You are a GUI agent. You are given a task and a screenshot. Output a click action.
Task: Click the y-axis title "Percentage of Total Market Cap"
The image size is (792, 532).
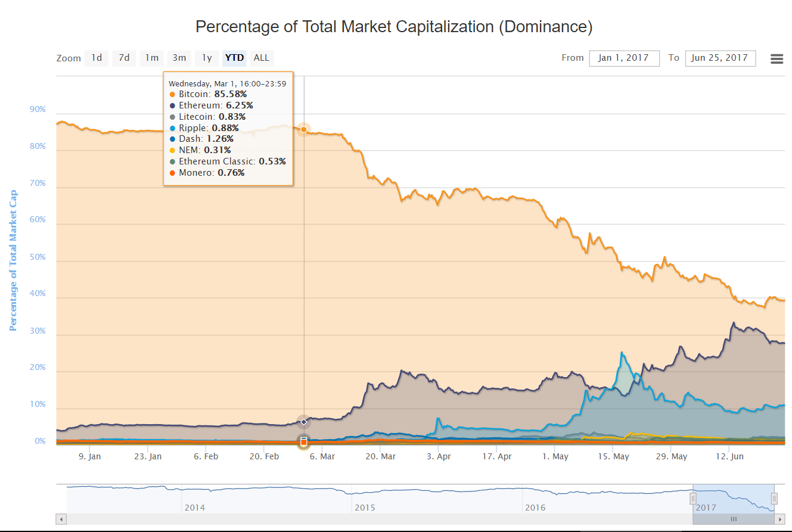[13, 260]
